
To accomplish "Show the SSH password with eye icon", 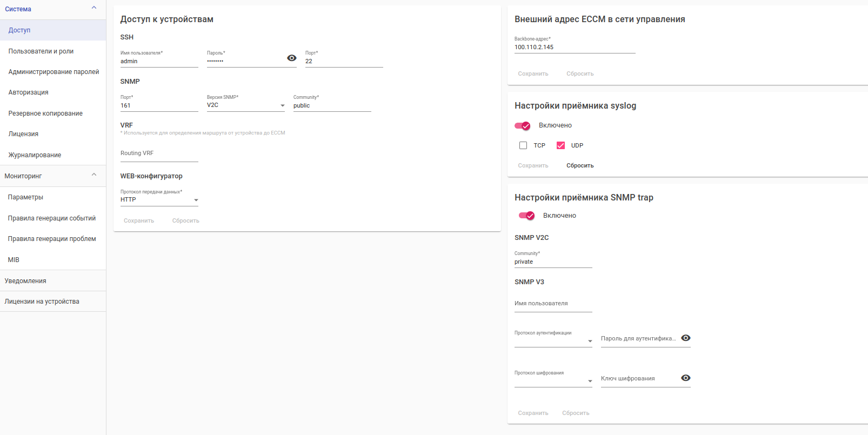I will 292,58.
